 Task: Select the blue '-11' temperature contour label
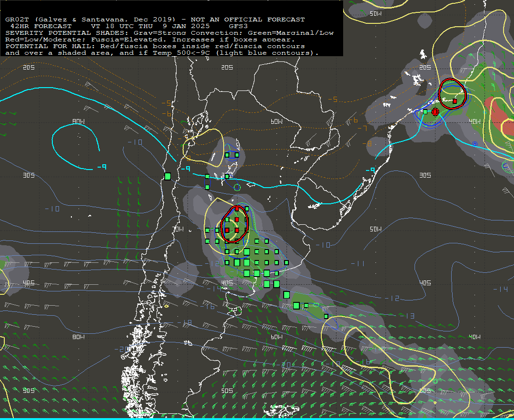tap(357, 264)
